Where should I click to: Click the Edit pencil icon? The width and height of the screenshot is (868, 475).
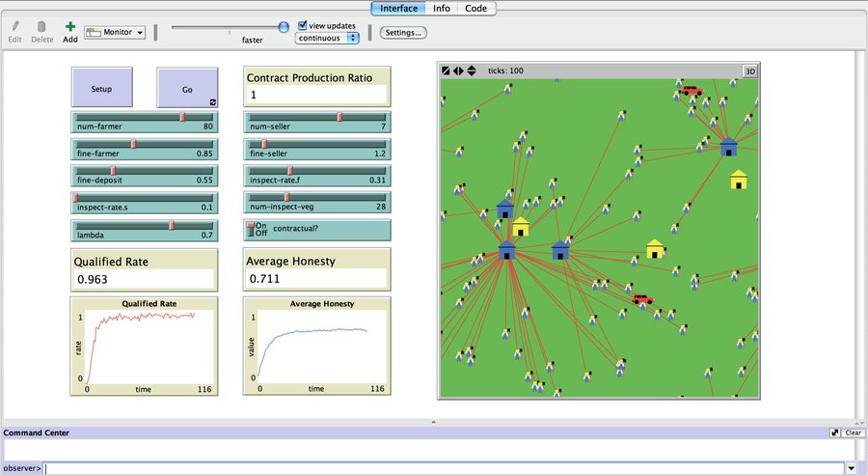[15, 27]
